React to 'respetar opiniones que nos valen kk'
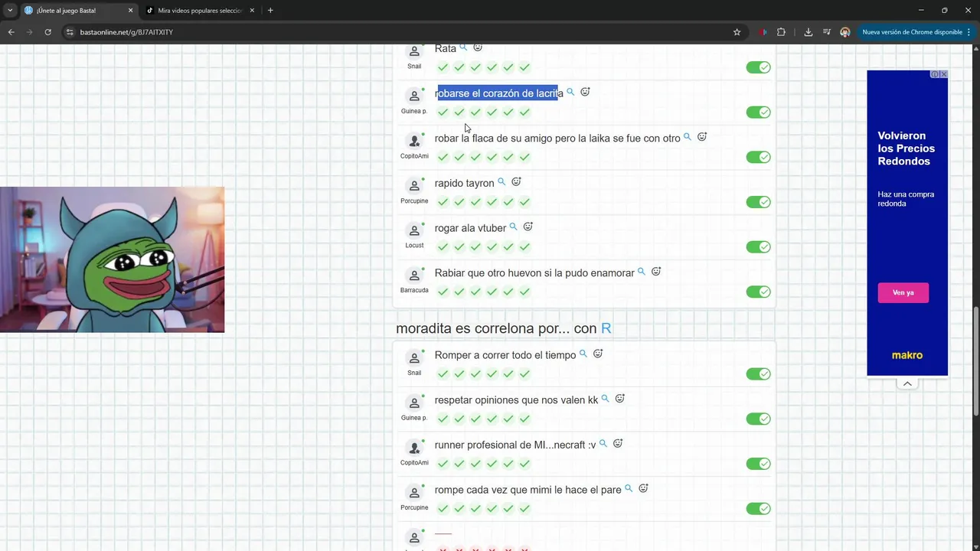Image resolution: width=980 pixels, height=551 pixels. pos(620,399)
